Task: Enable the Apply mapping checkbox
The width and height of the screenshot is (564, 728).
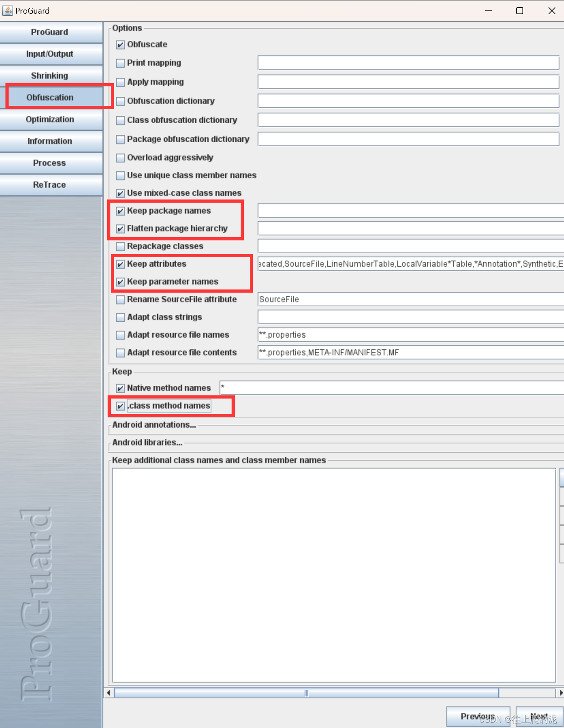Action: (x=120, y=82)
